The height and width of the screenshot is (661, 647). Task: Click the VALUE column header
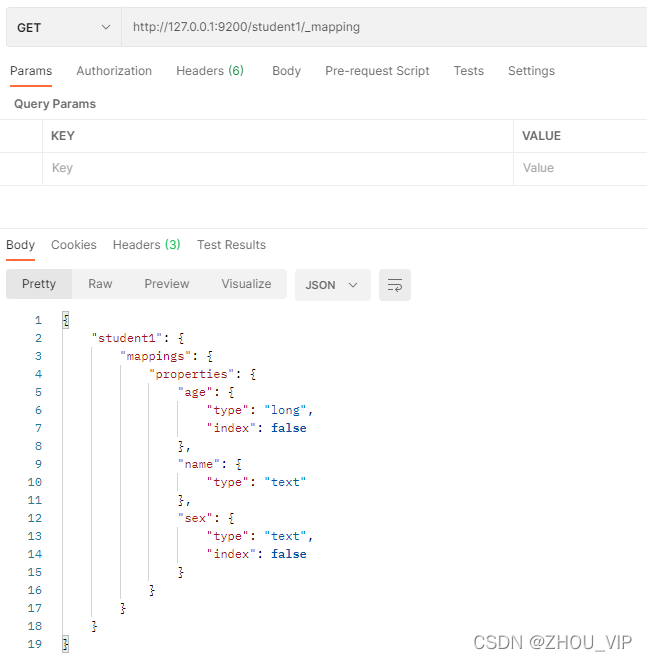(541, 136)
